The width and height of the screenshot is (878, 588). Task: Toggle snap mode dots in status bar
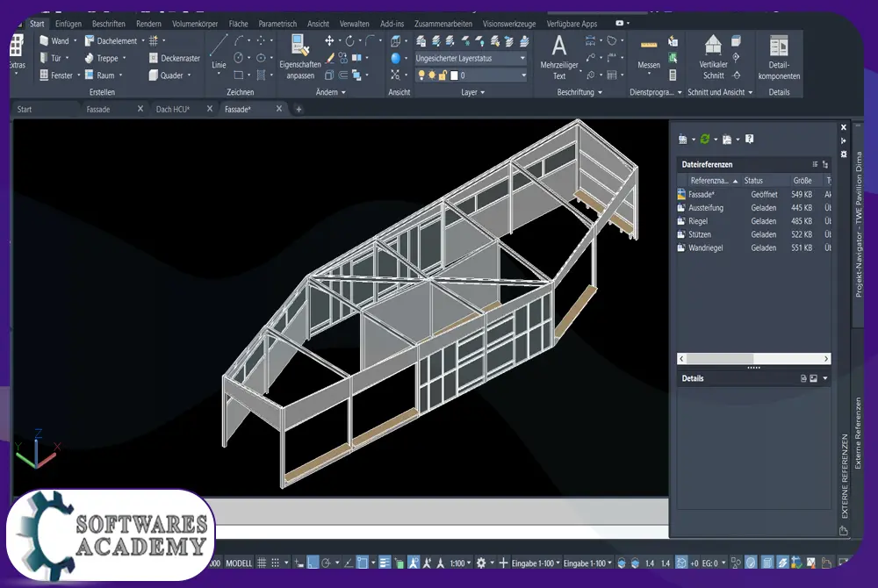click(275, 563)
